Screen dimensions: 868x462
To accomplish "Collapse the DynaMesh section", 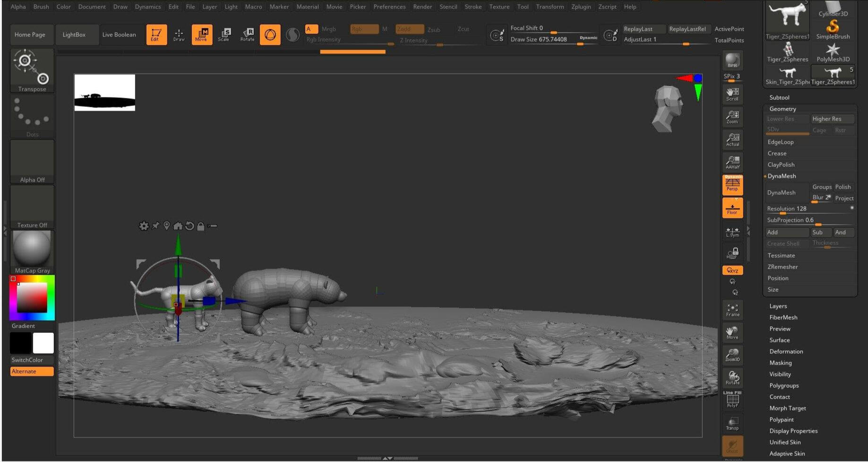I will tap(782, 176).
